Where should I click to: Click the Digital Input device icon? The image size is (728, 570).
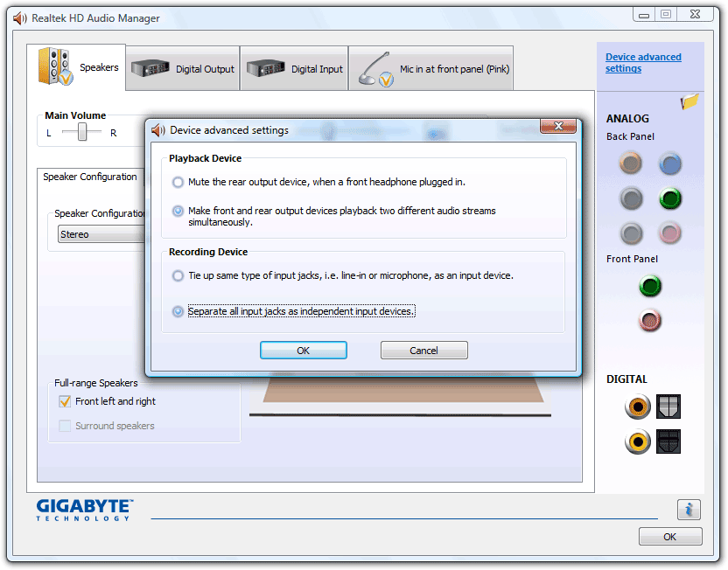[x=266, y=68]
